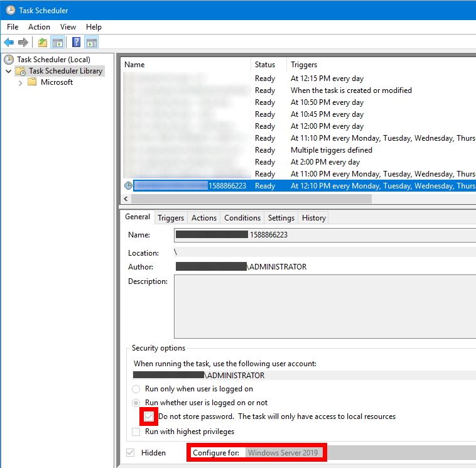The height and width of the screenshot is (468, 476).
Task: Click the Location field backslash value
Action: (175, 252)
